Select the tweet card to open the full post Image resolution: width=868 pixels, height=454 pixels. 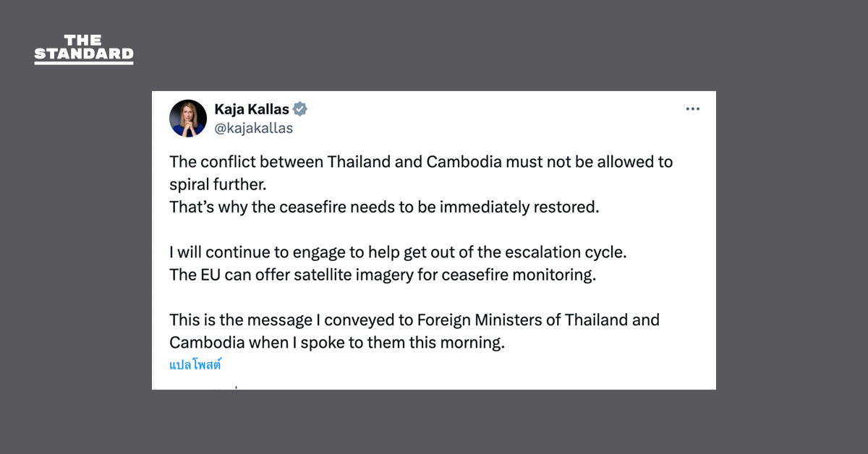tap(434, 239)
